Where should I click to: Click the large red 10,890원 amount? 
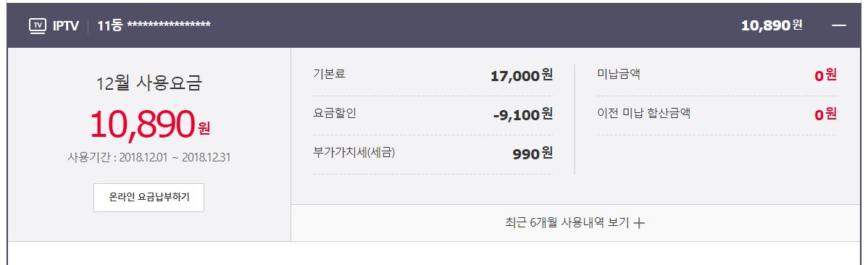[x=150, y=124]
